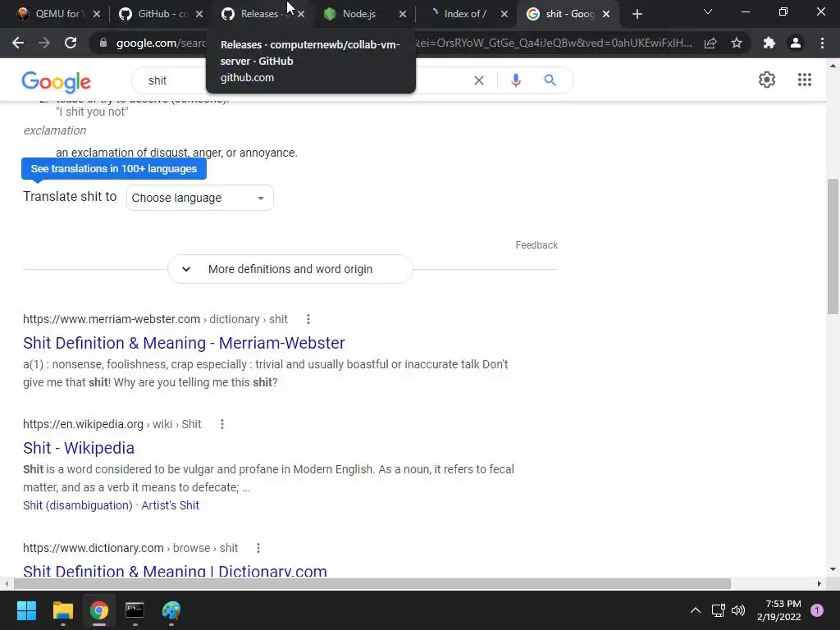The image size is (840, 630).
Task: Show hidden system tray icons
Action: tap(696, 610)
